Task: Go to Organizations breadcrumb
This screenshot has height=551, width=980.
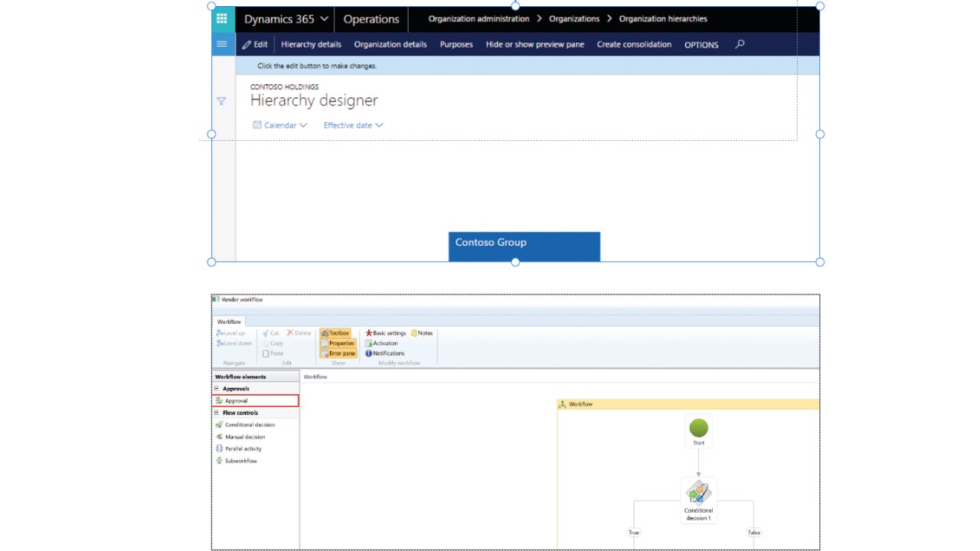Action: pos(574,18)
